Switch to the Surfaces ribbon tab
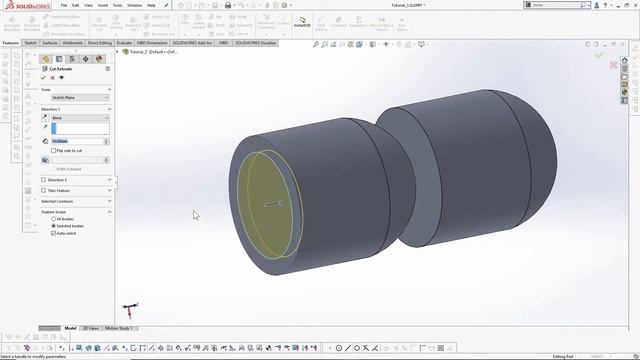 pos(50,43)
